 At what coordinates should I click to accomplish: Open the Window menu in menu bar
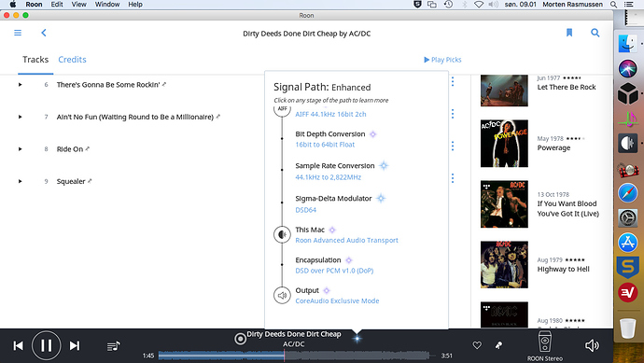pos(107,5)
